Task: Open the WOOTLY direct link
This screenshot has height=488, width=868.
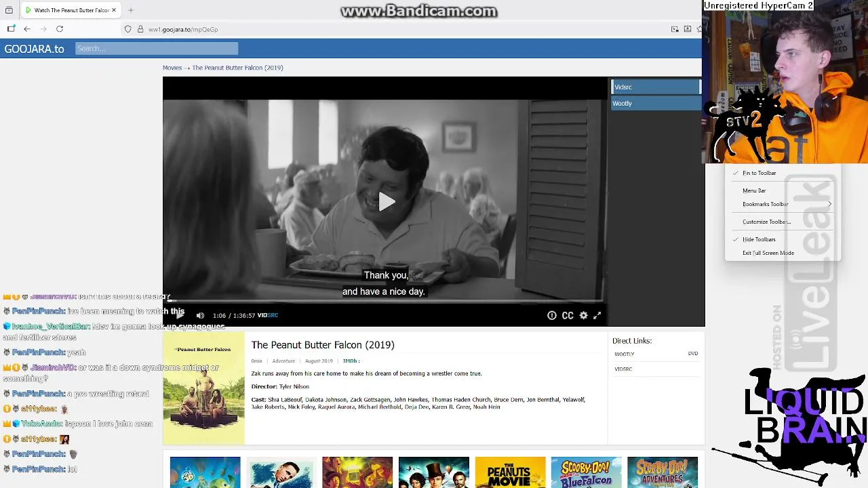Action: pos(624,354)
